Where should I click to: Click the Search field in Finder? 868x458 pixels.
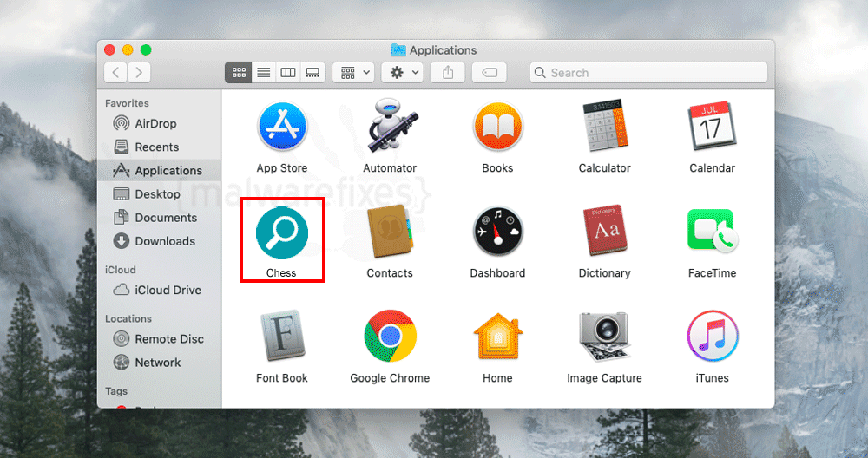[648, 73]
